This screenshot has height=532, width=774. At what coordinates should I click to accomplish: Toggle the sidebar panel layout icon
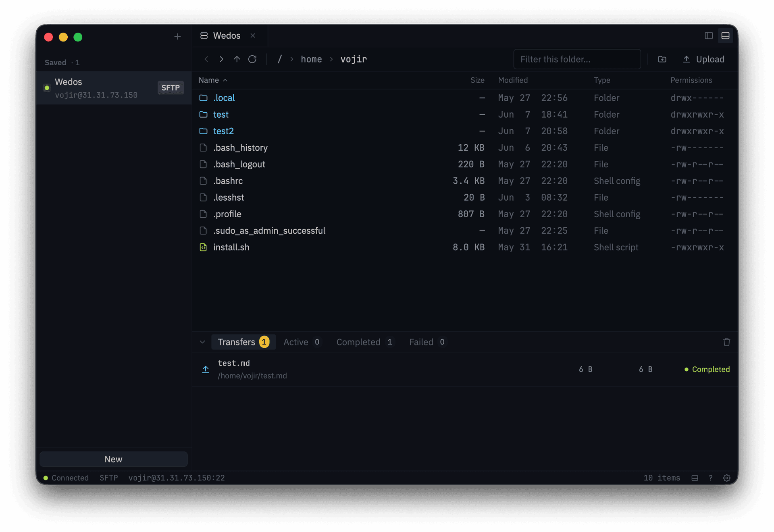(709, 35)
